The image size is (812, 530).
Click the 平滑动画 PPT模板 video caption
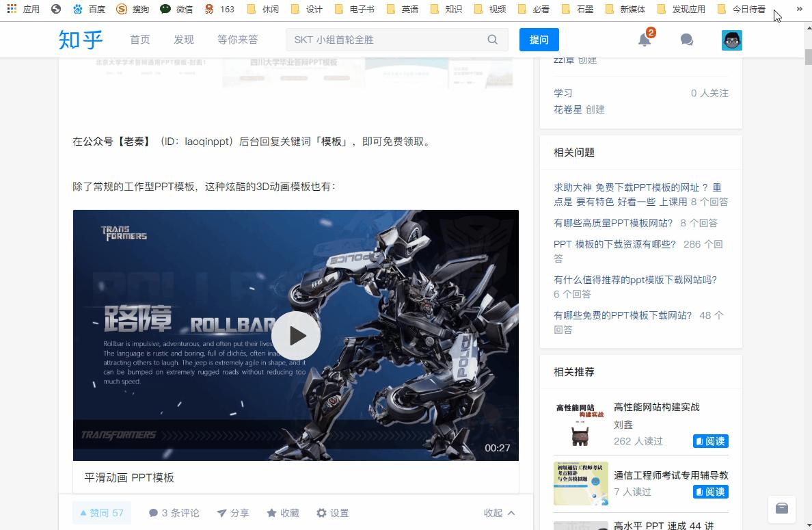click(x=129, y=477)
